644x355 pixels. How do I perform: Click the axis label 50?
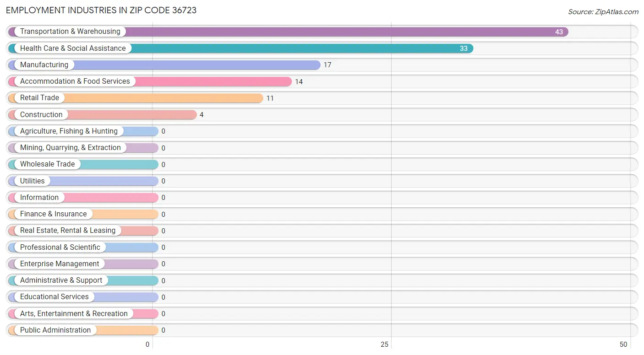click(623, 344)
